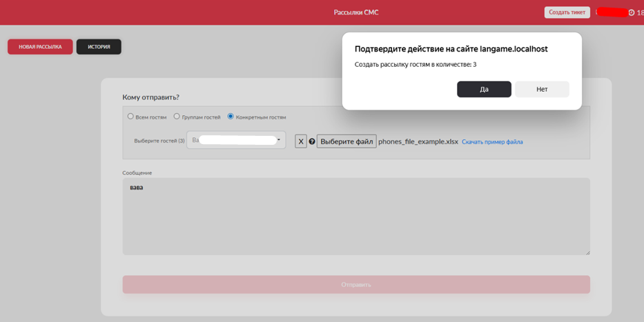Select the 'Всем гостям' radio option
This screenshot has width=644, height=322.
(130, 117)
